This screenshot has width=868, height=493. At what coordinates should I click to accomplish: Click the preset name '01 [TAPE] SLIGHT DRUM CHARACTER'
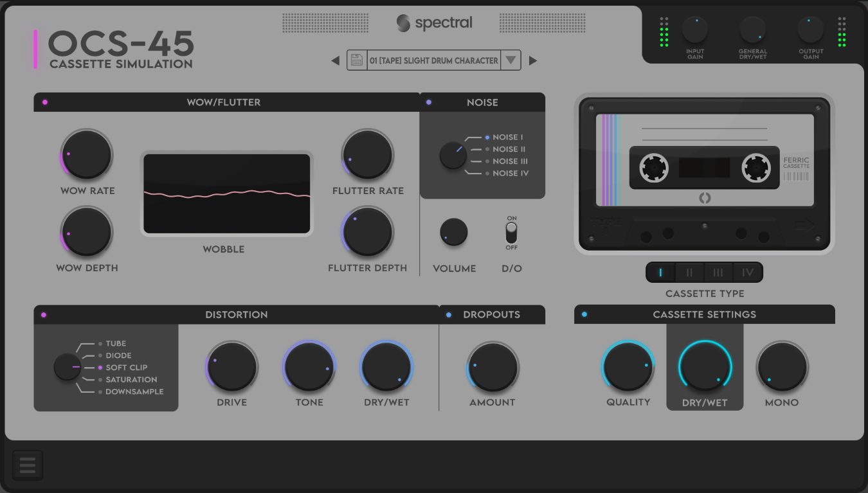click(433, 60)
